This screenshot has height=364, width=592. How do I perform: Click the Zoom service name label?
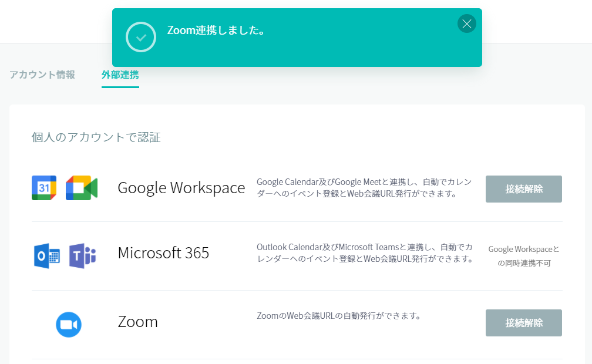[137, 322]
